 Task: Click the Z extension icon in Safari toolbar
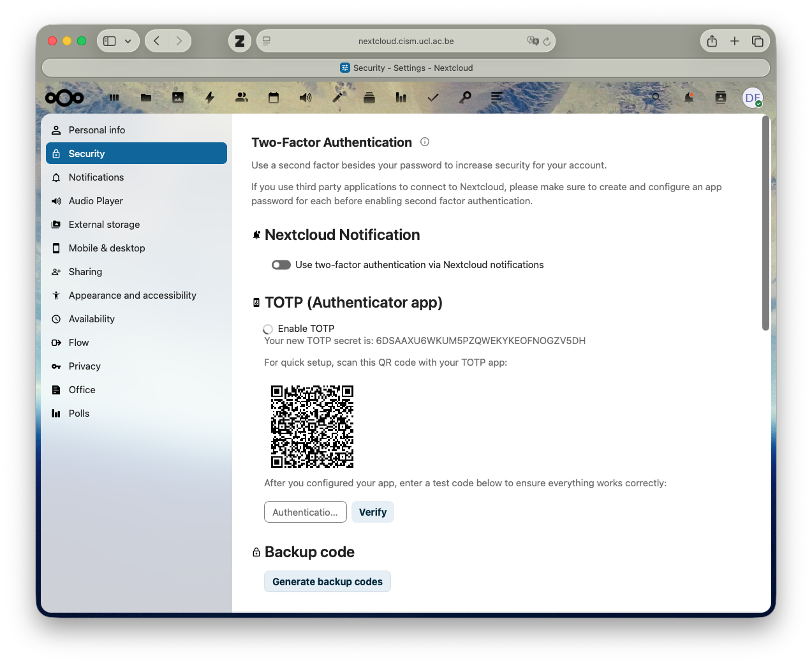click(x=240, y=41)
